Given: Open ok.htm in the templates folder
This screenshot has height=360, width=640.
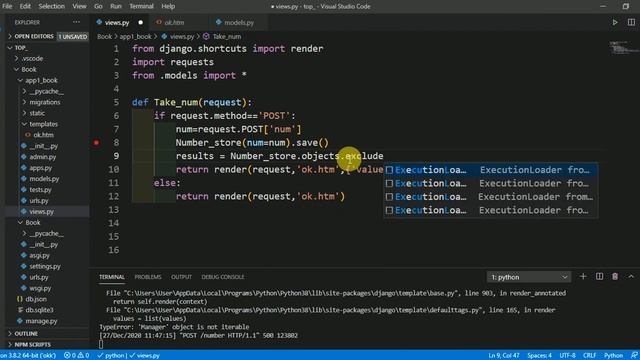Looking at the screenshot, I should click(43, 135).
